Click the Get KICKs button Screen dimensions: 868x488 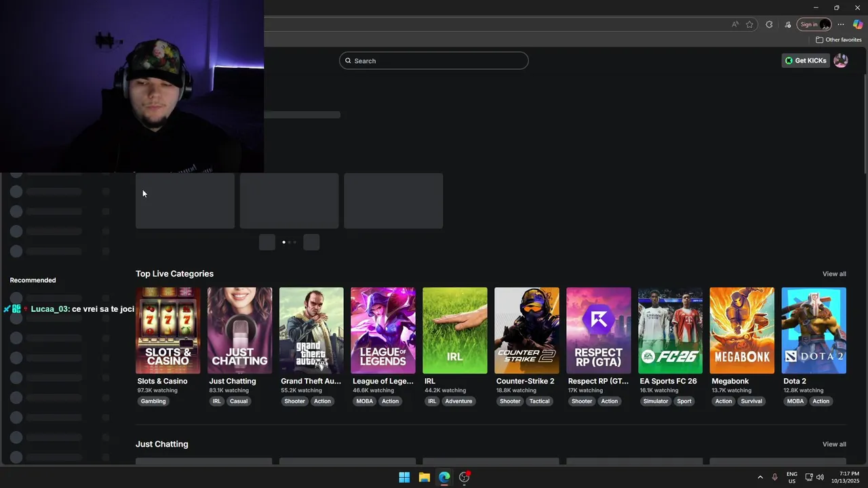point(806,60)
